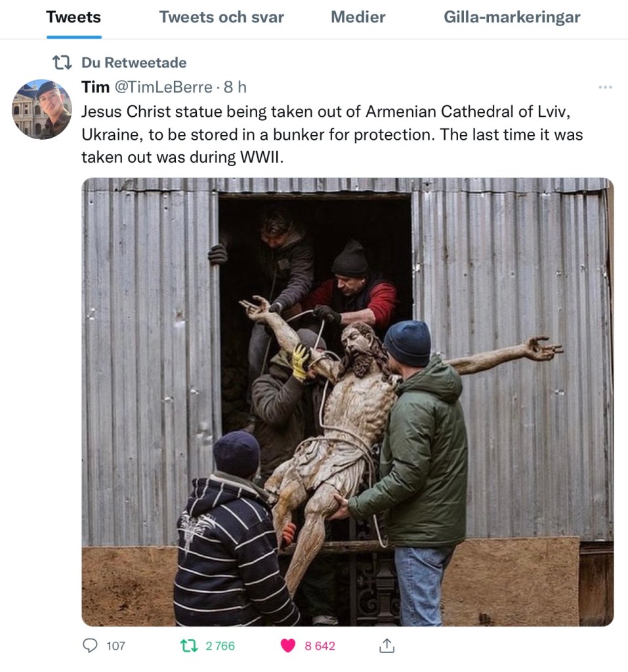This screenshot has height=672, width=628.
Task: Select the Medier tab
Action: 357,18
